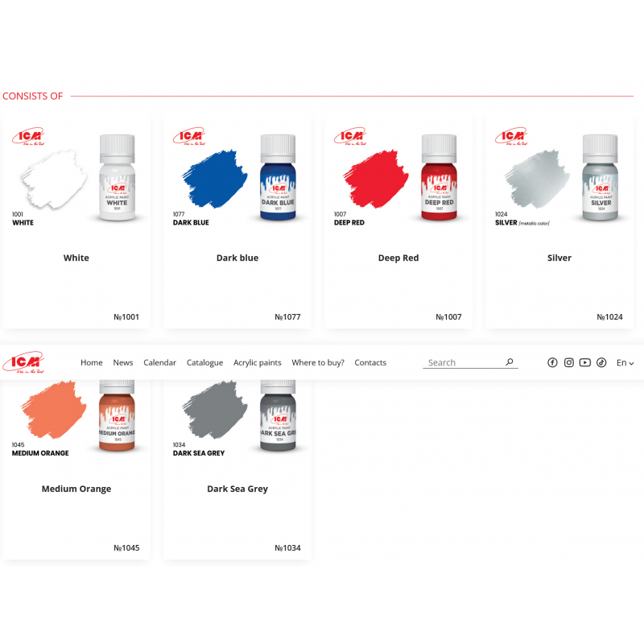Open the Instagram social icon
644x644 pixels.
click(569, 362)
